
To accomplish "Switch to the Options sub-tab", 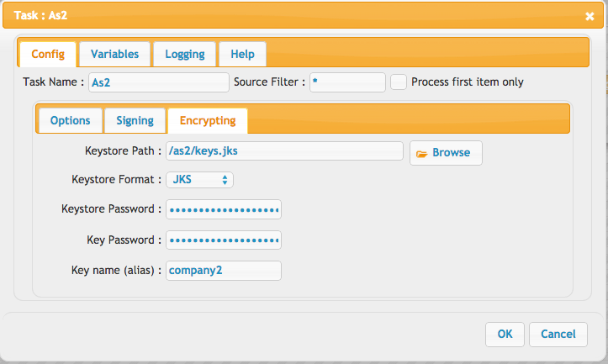I will click(71, 120).
